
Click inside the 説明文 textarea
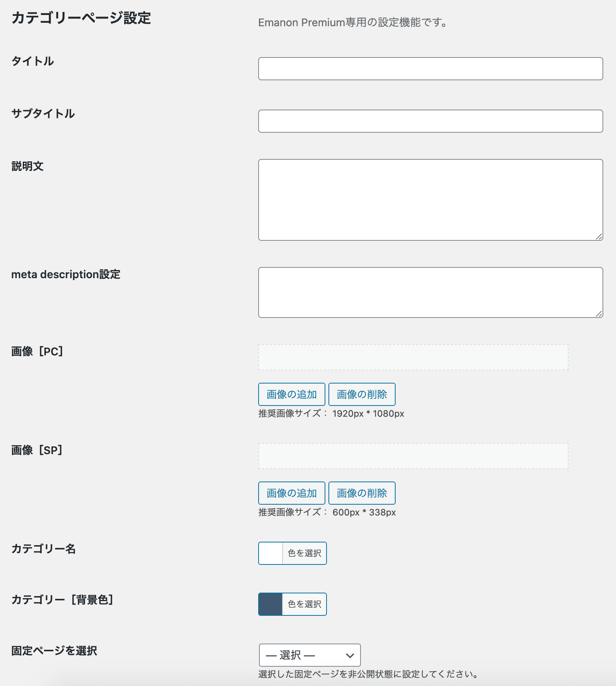(x=430, y=200)
